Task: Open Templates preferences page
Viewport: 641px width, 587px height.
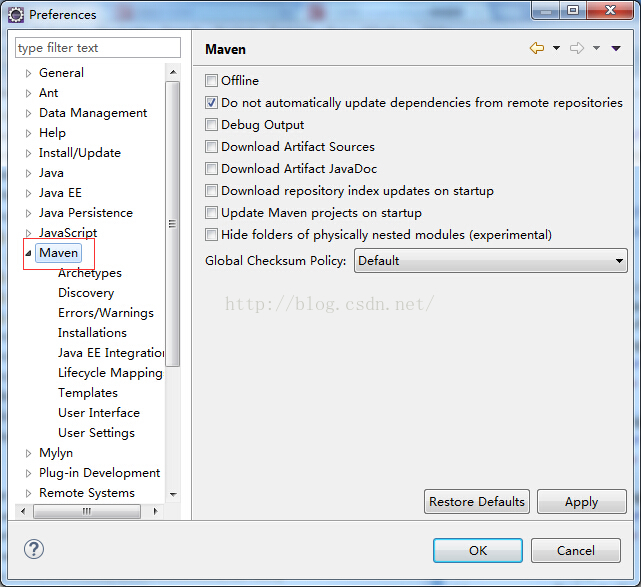Action: tap(88, 393)
